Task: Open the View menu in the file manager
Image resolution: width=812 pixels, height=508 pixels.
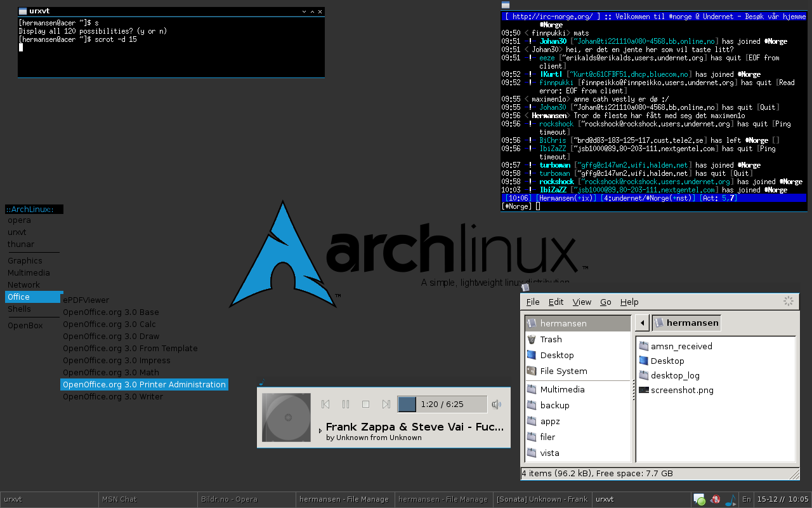Action: tap(582, 302)
